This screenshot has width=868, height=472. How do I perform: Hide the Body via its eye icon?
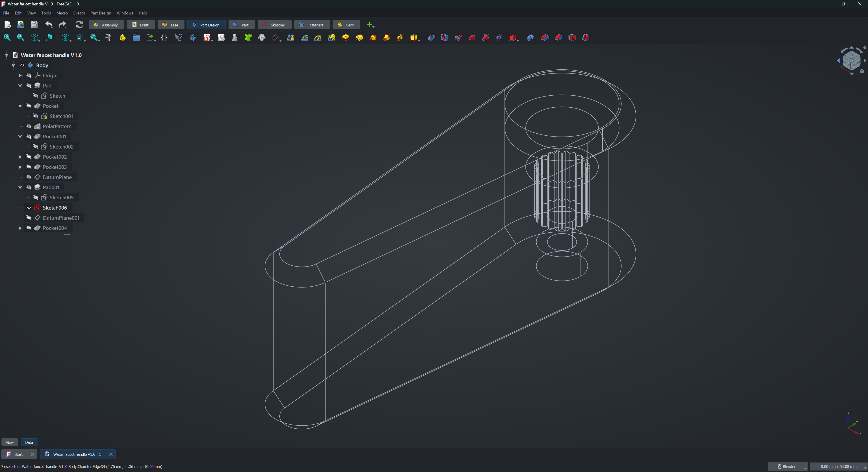[22, 65]
